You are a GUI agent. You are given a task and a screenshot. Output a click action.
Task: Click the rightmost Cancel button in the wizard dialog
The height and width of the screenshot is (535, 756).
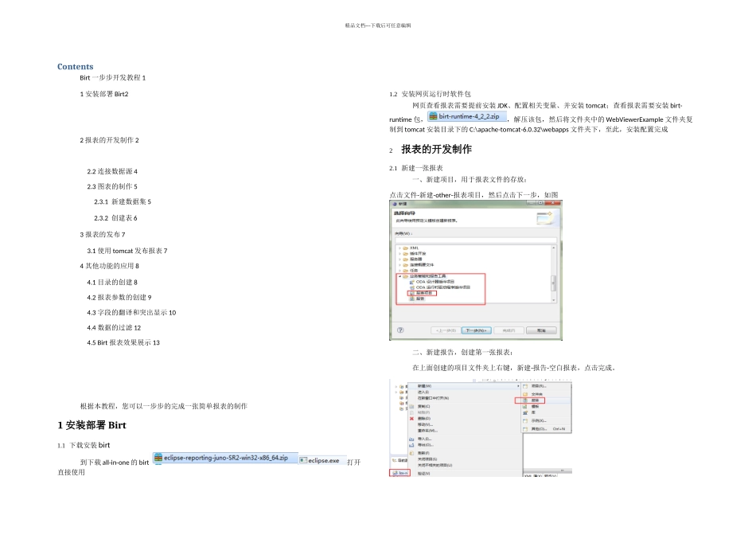pyautogui.click(x=541, y=330)
